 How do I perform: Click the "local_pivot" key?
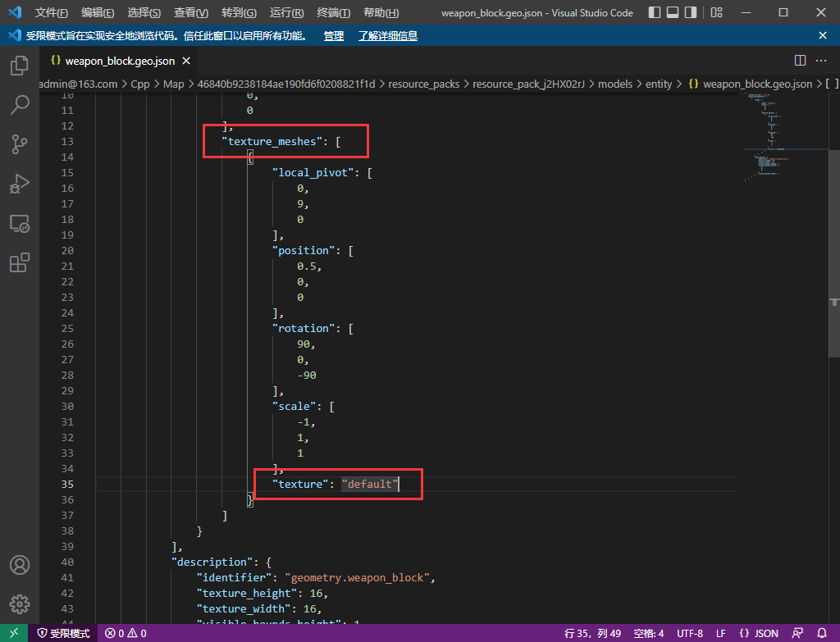click(x=313, y=172)
